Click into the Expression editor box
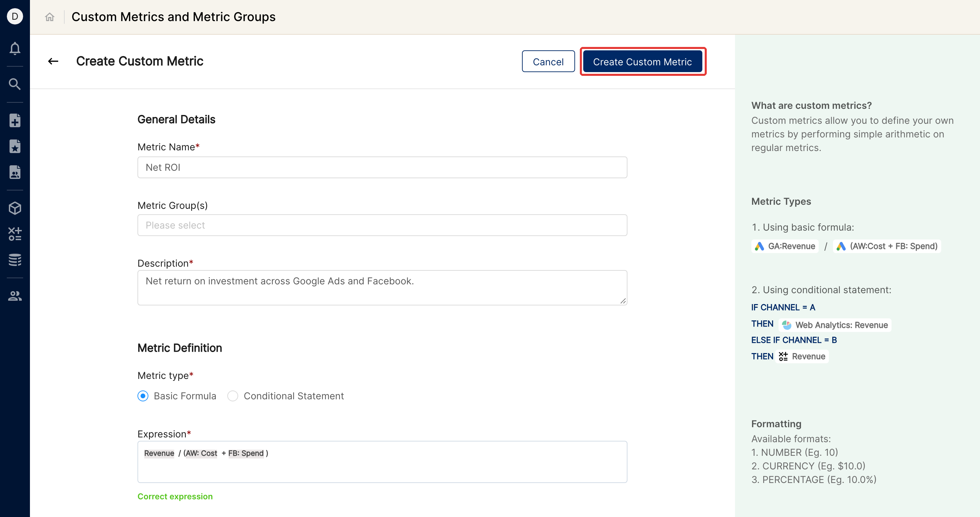The height and width of the screenshot is (517, 980). 382,462
